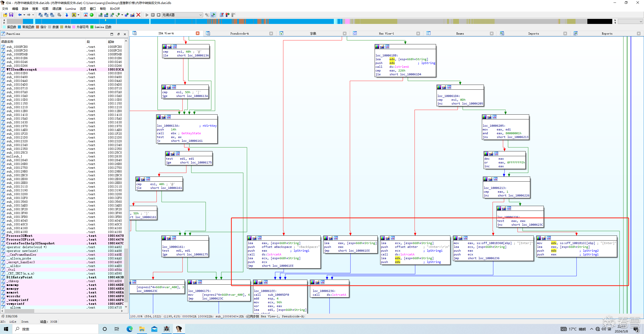Image resolution: width=644 pixels, height=334 pixels.
Task: Open the '无调试器' debugger selector combo box
Action: pyautogui.click(x=182, y=15)
